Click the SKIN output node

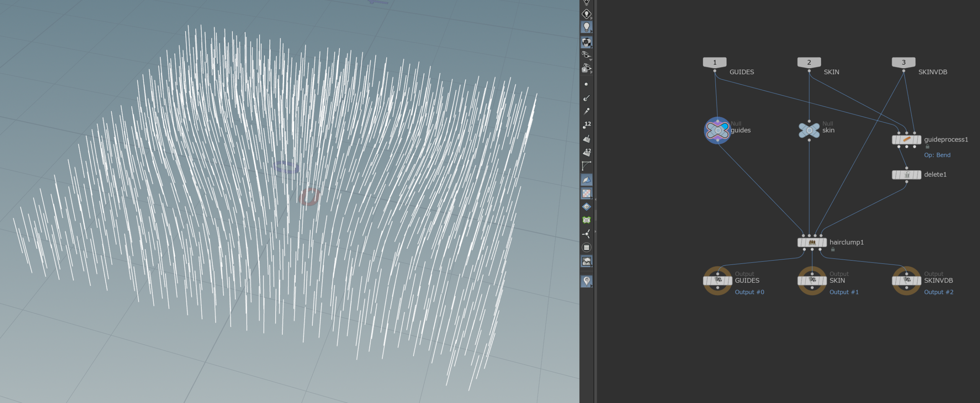coord(812,281)
